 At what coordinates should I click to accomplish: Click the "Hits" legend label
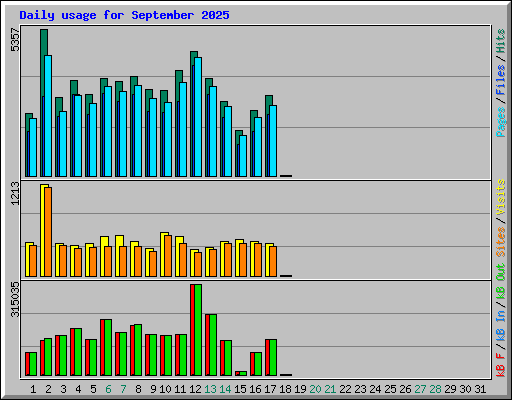tap(501, 41)
